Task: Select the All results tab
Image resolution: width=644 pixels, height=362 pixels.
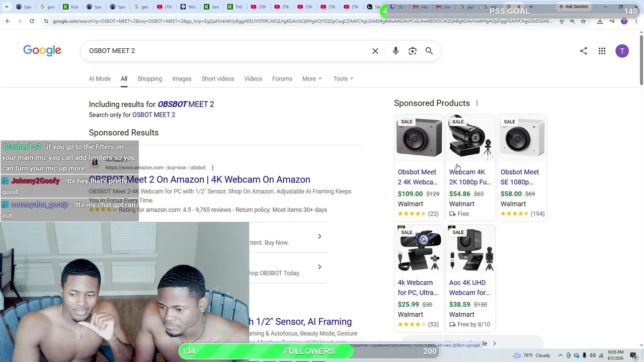Action: (x=124, y=78)
